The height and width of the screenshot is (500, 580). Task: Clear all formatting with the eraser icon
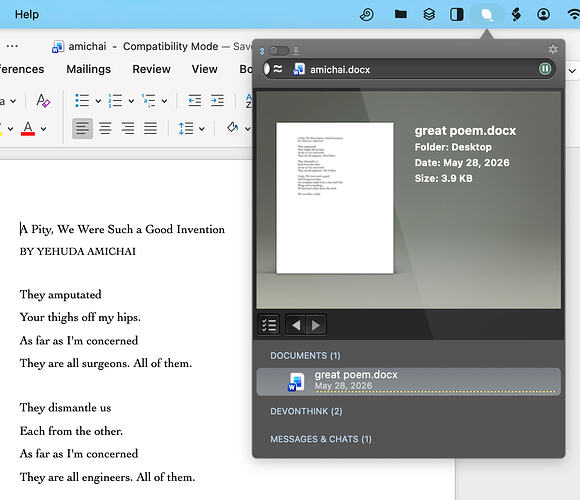tap(43, 101)
